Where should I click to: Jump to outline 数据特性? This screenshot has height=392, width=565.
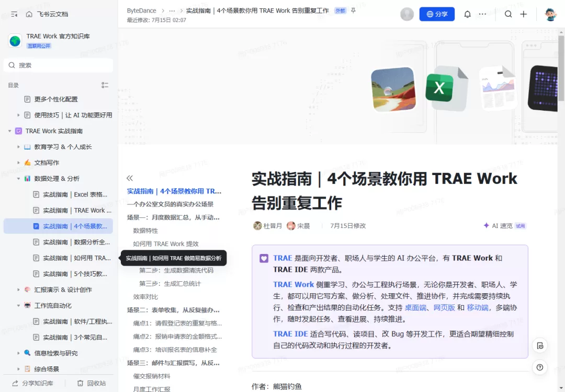pos(145,230)
